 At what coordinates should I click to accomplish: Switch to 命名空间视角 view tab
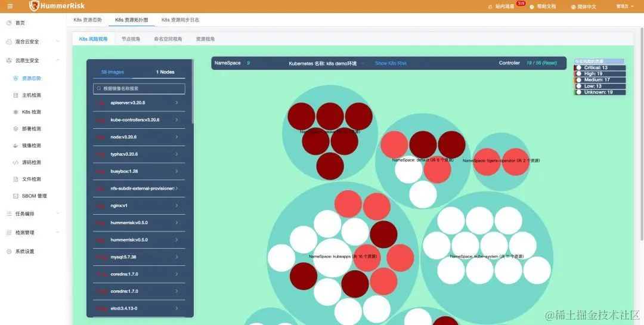(x=168, y=39)
